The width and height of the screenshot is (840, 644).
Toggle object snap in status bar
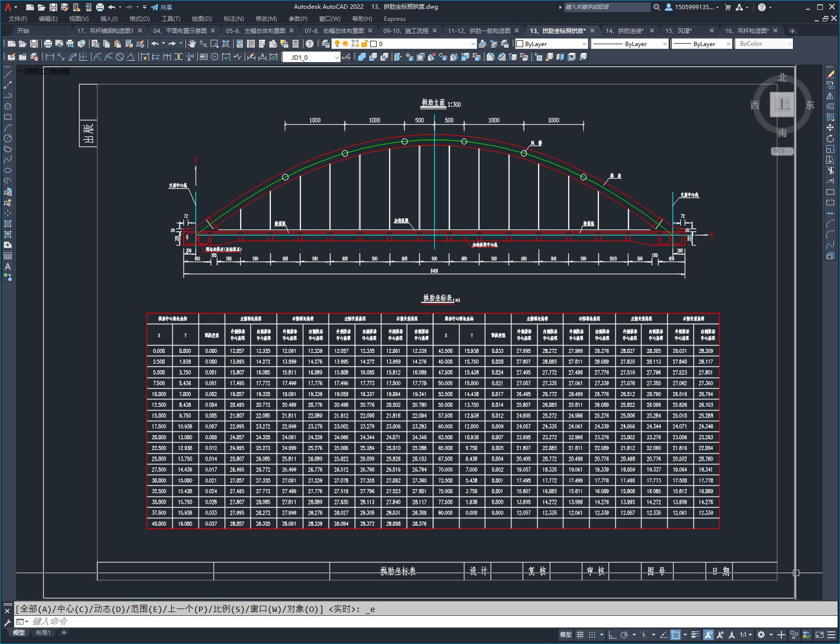coord(675,634)
